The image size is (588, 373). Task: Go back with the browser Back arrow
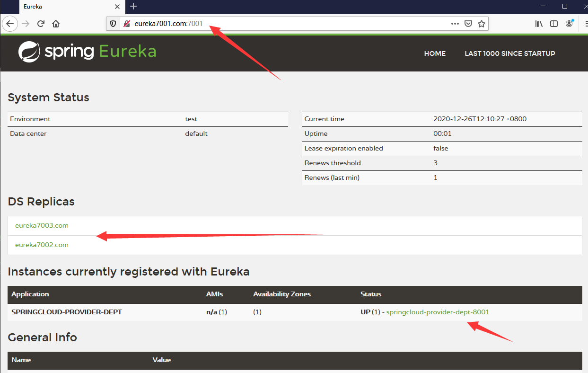[10, 24]
